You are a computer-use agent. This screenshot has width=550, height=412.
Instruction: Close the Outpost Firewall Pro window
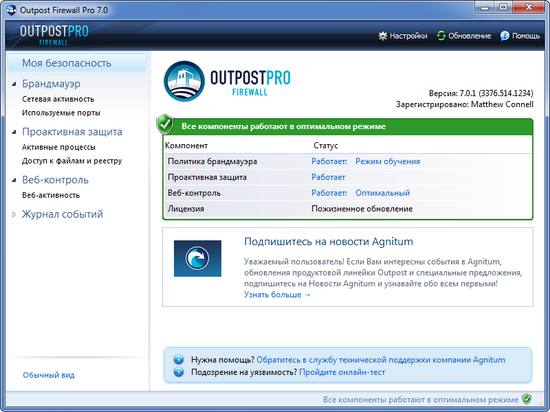click(529, 7)
